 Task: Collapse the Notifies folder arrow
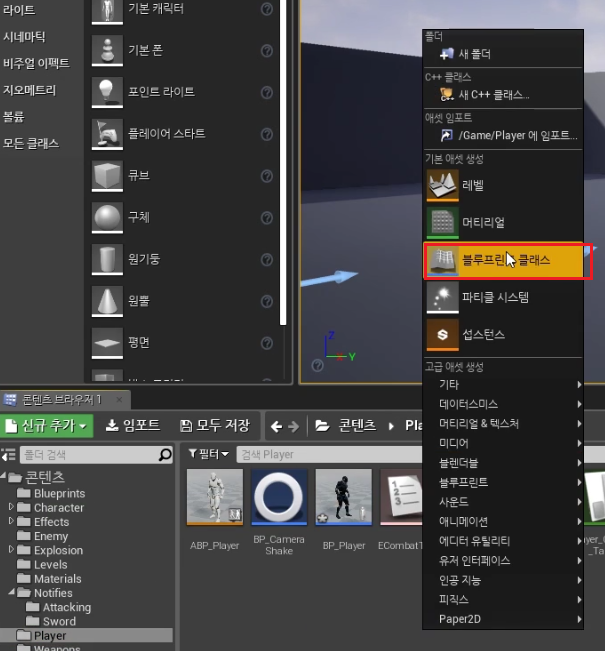point(11,592)
